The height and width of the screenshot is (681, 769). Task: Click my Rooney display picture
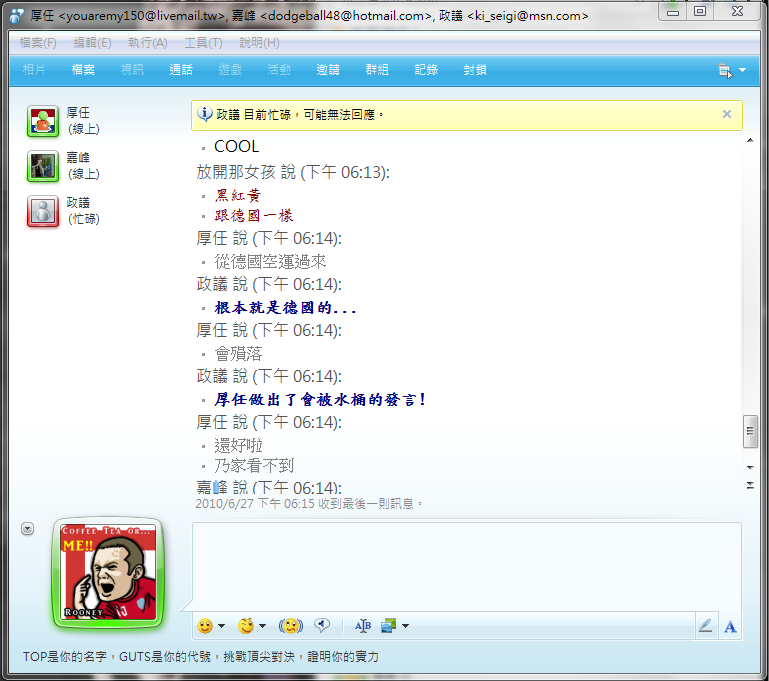108,573
